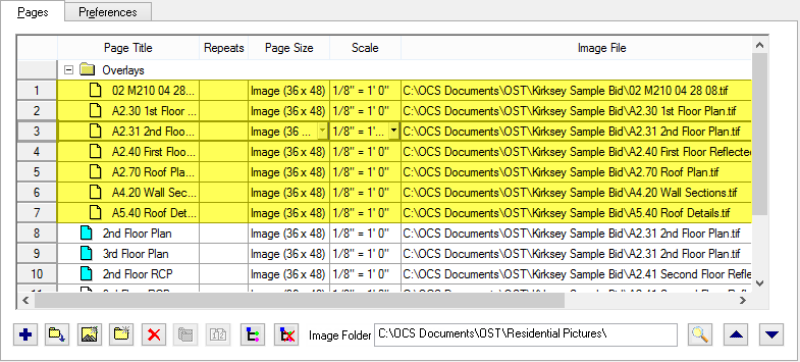Viewport: 800px width, 362px height.
Task: Select the A5.40 Roof Det... page title
Action: [x=154, y=213]
